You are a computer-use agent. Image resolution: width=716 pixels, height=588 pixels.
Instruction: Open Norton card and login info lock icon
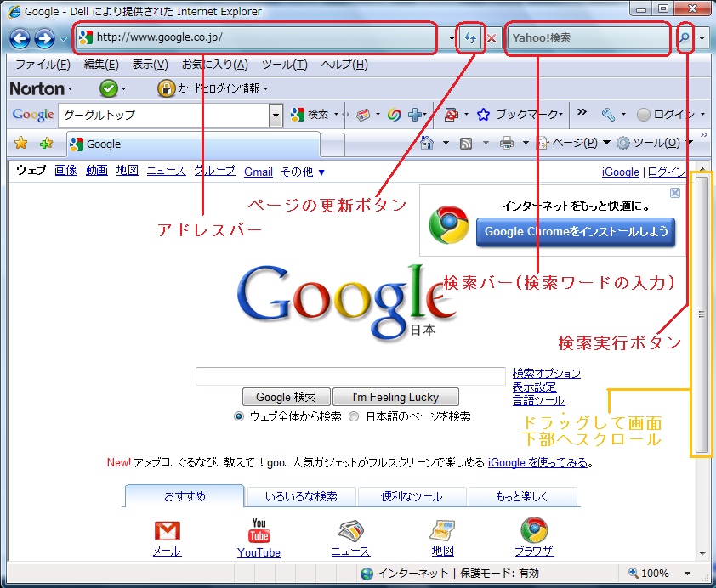pos(166,88)
